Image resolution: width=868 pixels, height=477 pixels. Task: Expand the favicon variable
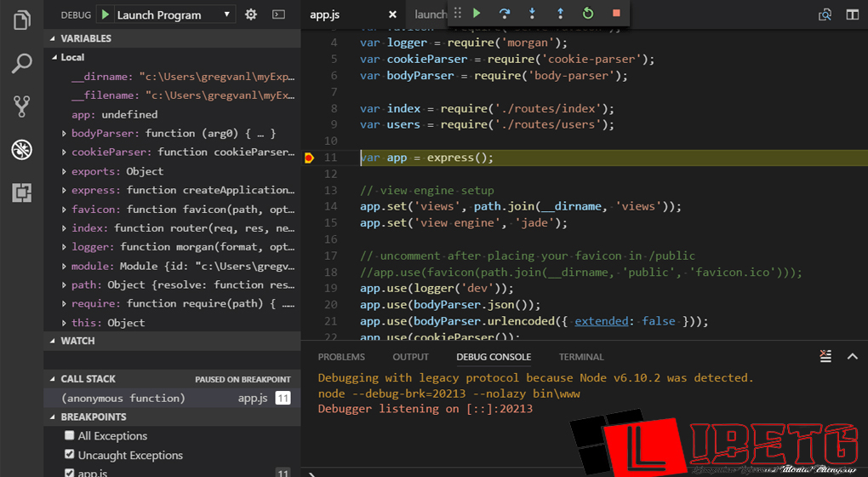point(64,209)
